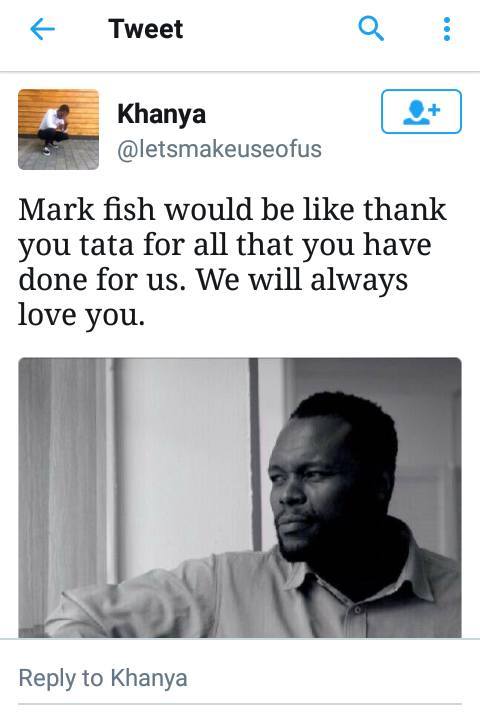Open search with the magnifier icon
This screenshot has height=713, width=480.
(x=371, y=29)
